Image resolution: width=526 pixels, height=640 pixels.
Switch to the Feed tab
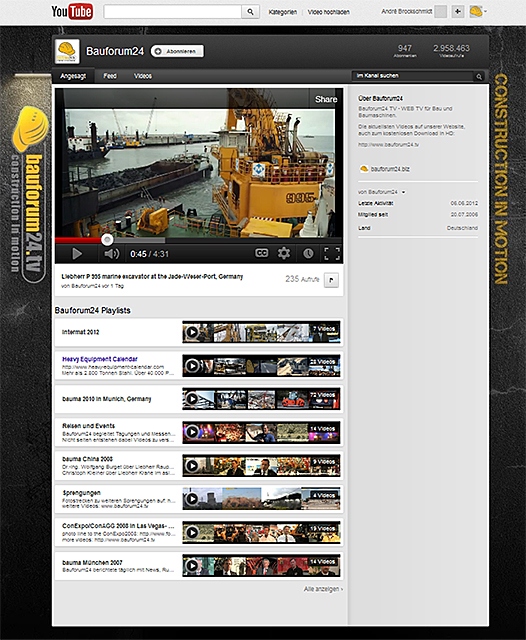pyautogui.click(x=110, y=76)
